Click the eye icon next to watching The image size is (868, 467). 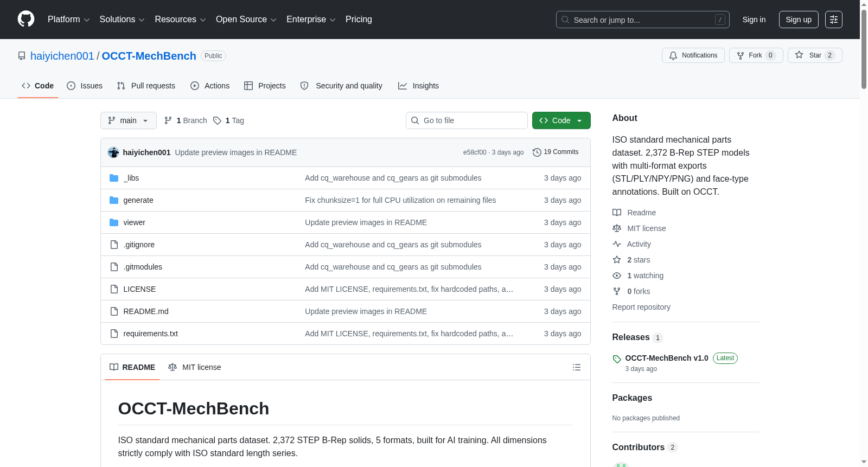point(617,276)
